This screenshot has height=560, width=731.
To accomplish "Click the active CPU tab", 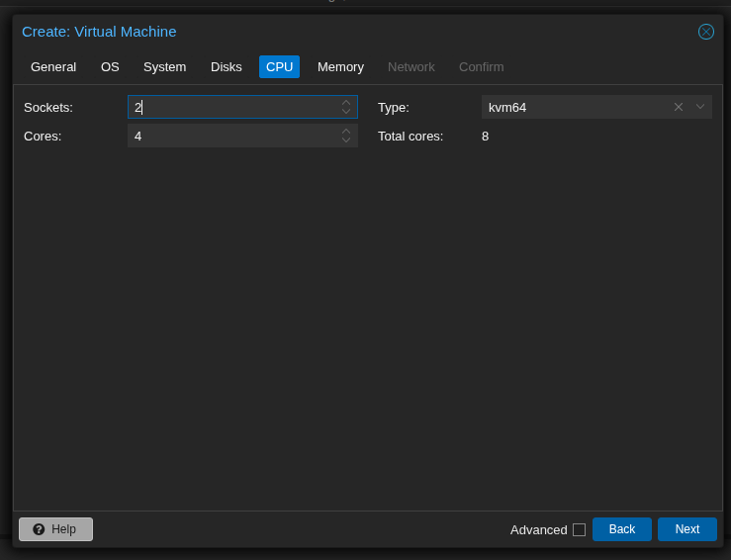I will tap(279, 66).
